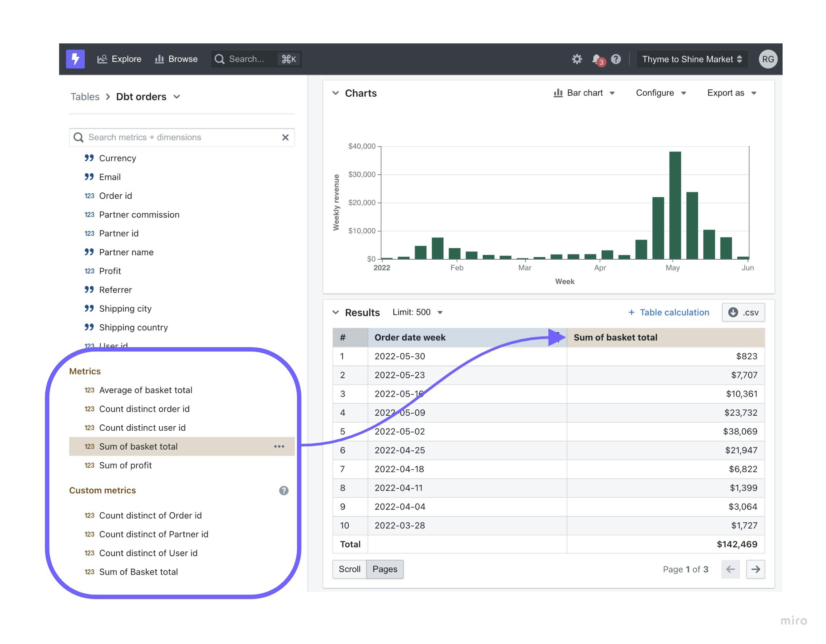This screenshot has width=826, height=644.
Task: Click the RG user avatar
Action: 767,59
